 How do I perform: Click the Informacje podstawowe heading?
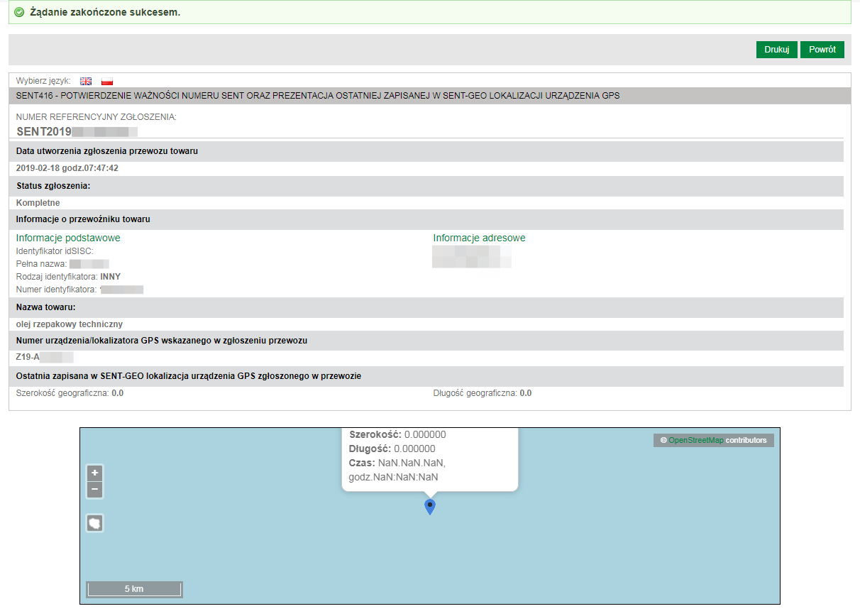pos(68,238)
